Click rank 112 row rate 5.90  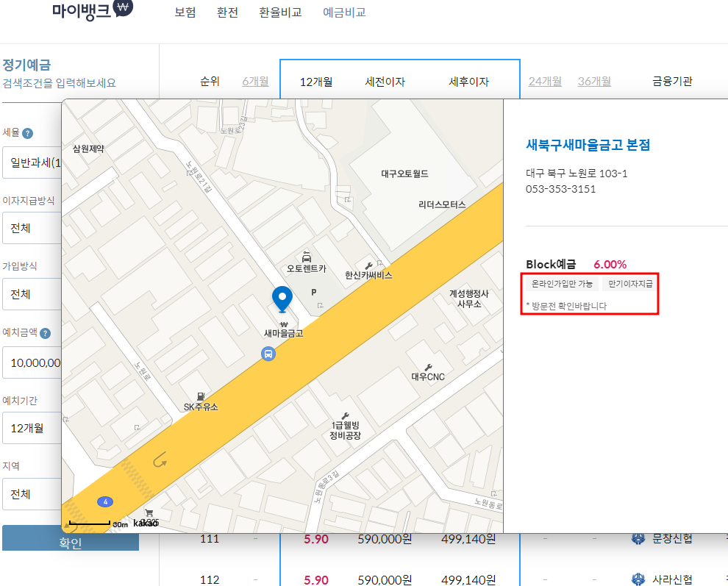[x=316, y=580]
